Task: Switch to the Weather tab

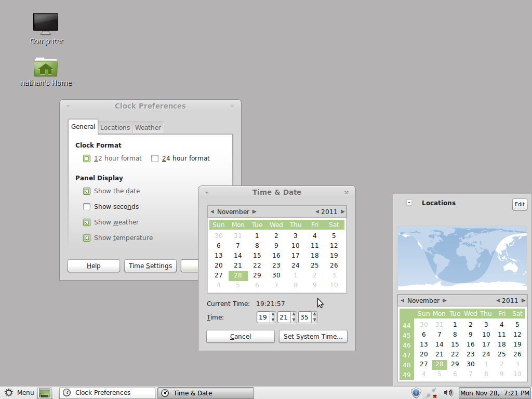Action: tap(148, 127)
